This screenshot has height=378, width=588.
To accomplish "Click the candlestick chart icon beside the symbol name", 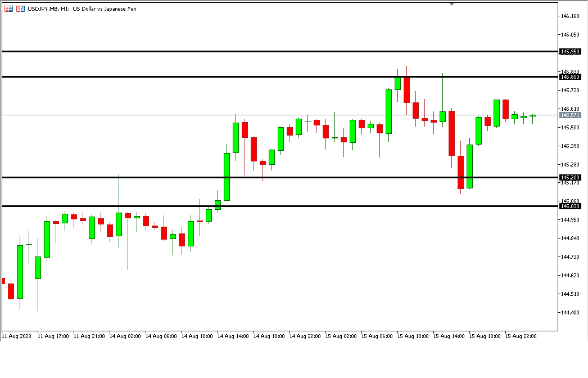I will click(20, 8).
